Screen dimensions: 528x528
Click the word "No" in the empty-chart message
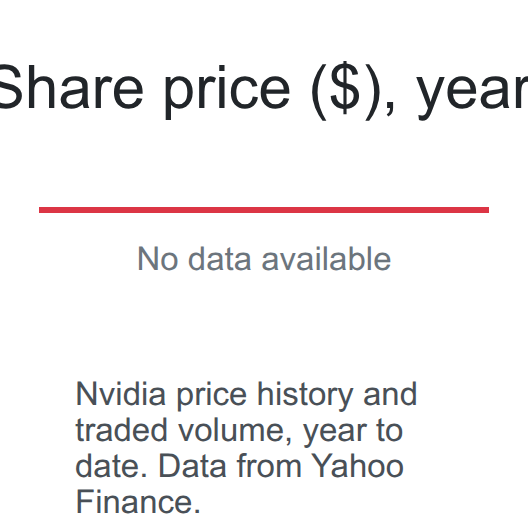click(x=158, y=259)
